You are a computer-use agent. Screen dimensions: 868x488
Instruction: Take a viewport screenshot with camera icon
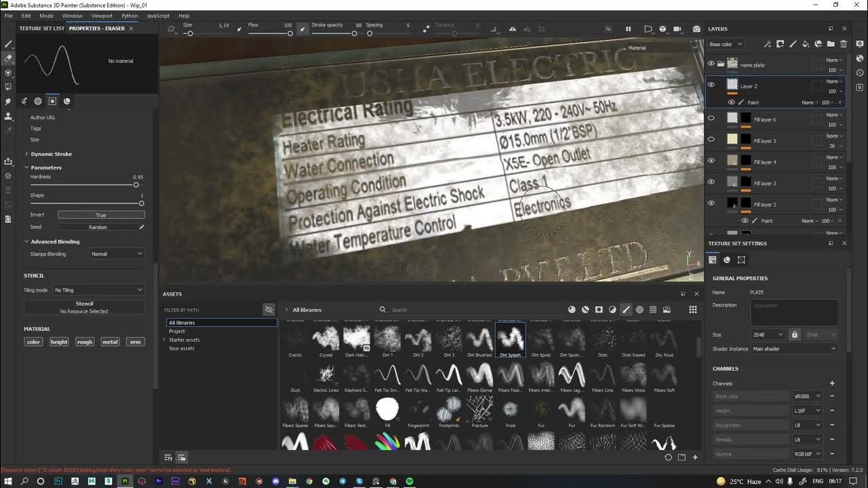696,29
